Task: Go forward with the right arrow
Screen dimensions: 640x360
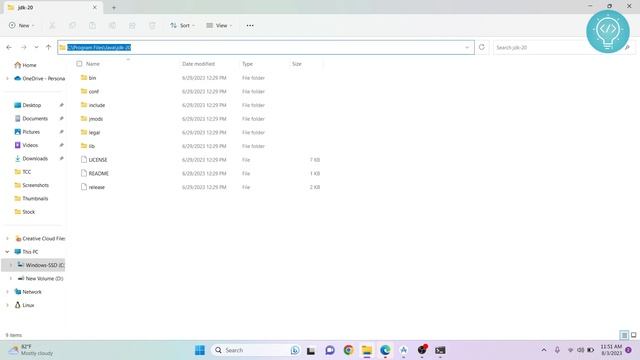Action: point(23,47)
